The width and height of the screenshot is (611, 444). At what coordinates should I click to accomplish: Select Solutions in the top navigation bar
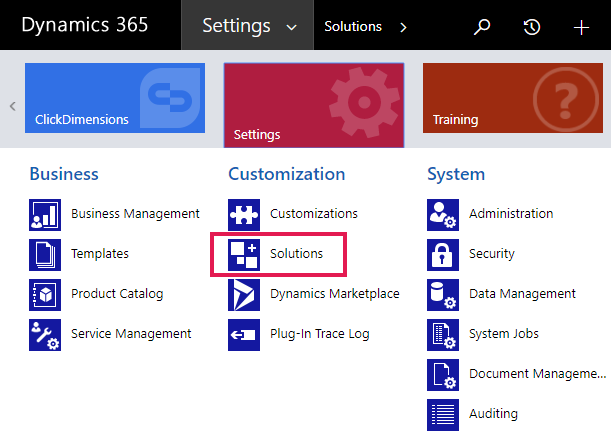(353, 27)
